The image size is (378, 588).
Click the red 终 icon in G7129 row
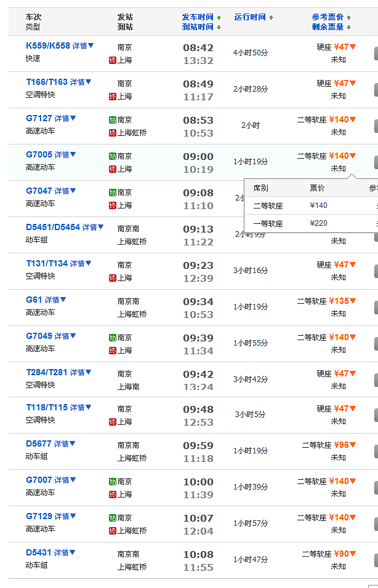(x=112, y=530)
